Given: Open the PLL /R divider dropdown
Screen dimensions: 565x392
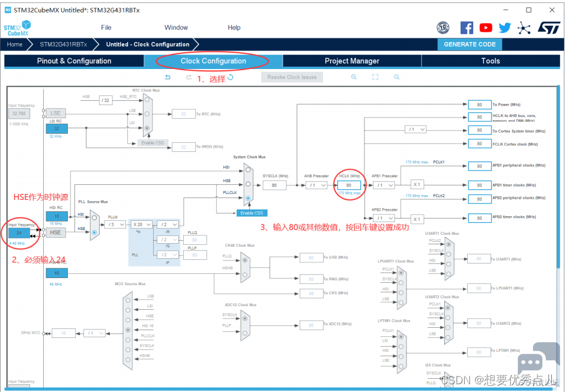Looking at the screenshot, I should (168, 225).
